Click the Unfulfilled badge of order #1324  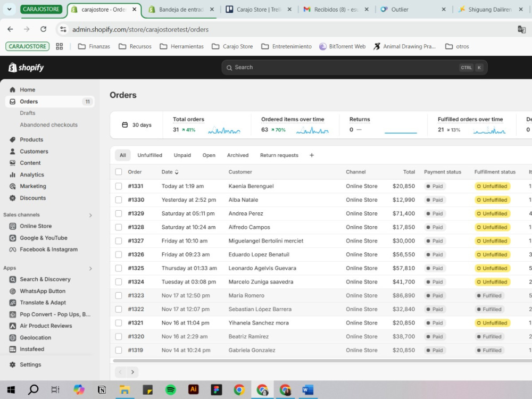[x=492, y=282]
